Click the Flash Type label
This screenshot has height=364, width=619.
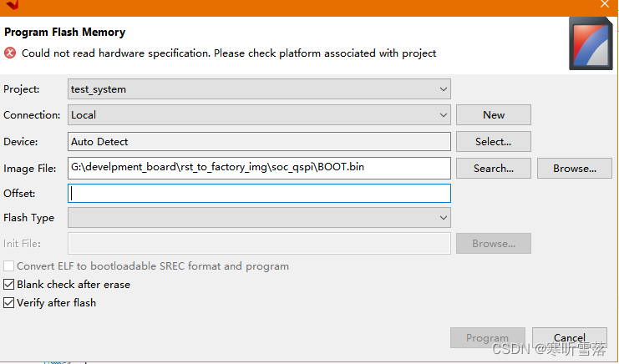click(28, 218)
